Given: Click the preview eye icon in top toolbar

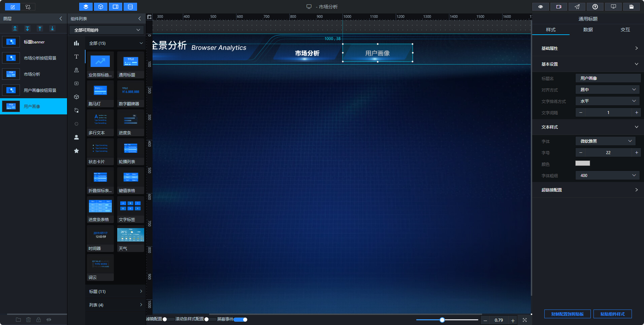Looking at the screenshot, I should click(x=541, y=7).
